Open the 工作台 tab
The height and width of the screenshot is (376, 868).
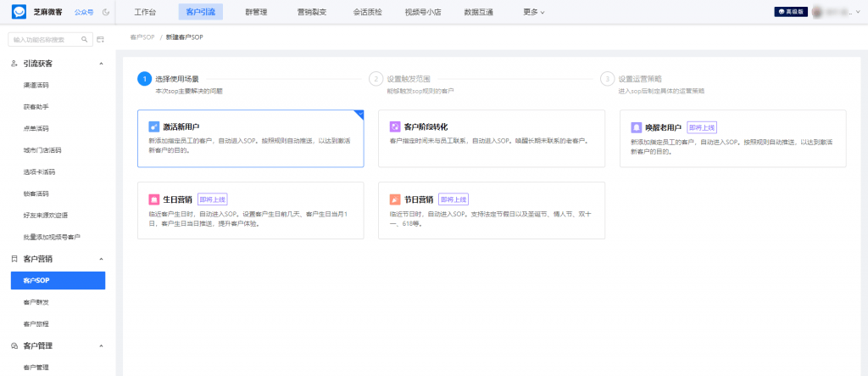(x=146, y=12)
